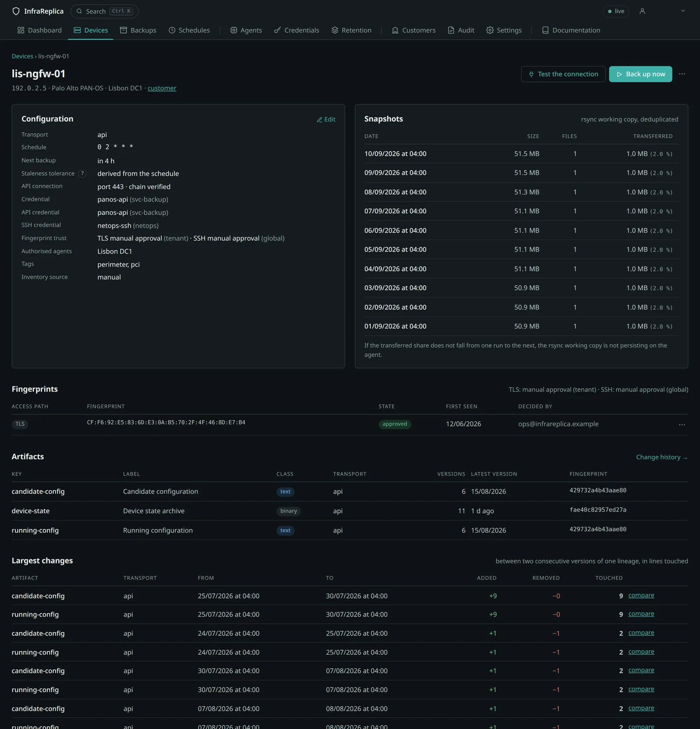Go to the Schedules tab
Image resolution: width=700 pixels, height=729 pixels.
click(x=189, y=30)
